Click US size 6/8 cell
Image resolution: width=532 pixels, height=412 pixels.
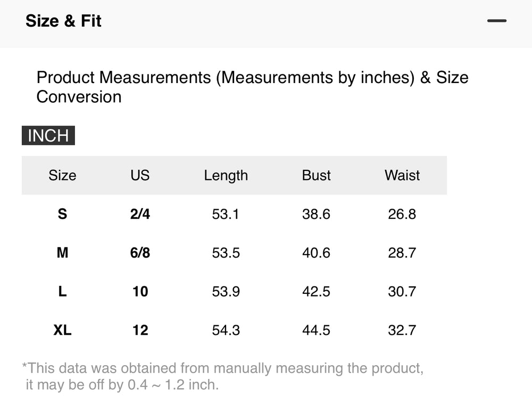140,253
